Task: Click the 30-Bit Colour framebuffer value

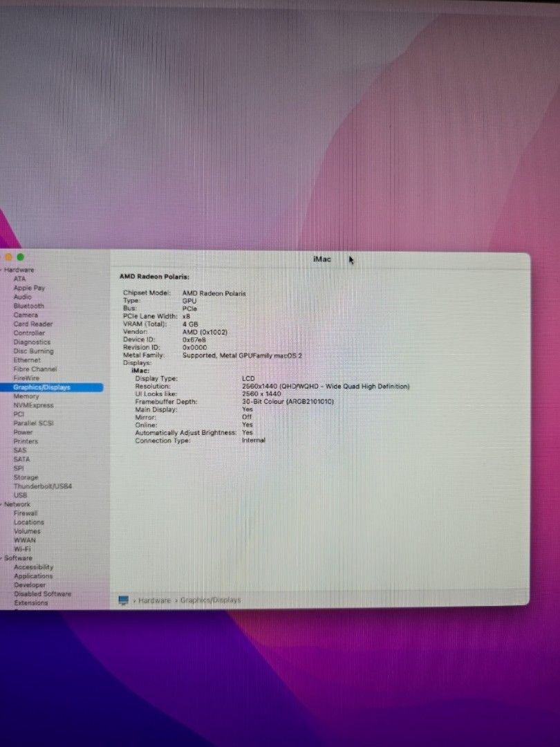Action: tap(288, 402)
